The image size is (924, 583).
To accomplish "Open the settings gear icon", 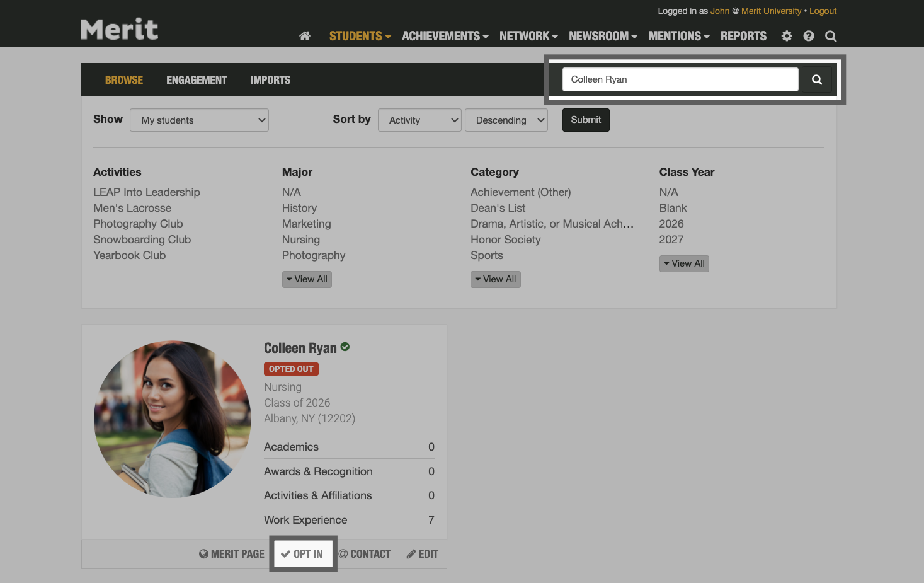I will 786,36.
